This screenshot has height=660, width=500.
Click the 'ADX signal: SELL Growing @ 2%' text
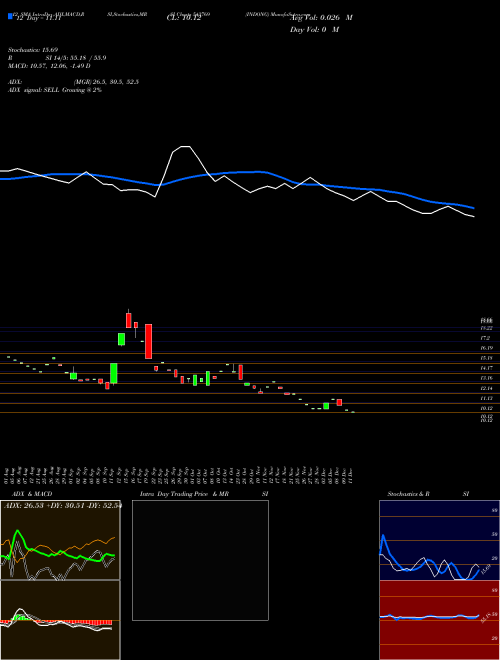click(x=55, y=90)
